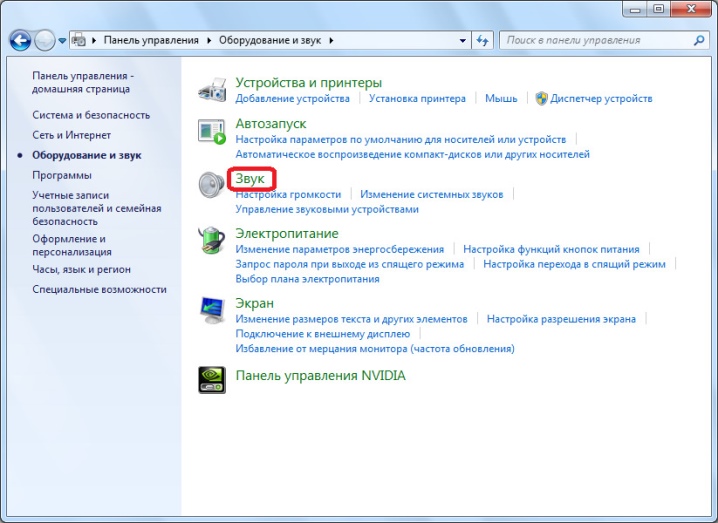718x523 pixels.
Task: Select Оборудование и звук in sidebar
Action: 87,155
